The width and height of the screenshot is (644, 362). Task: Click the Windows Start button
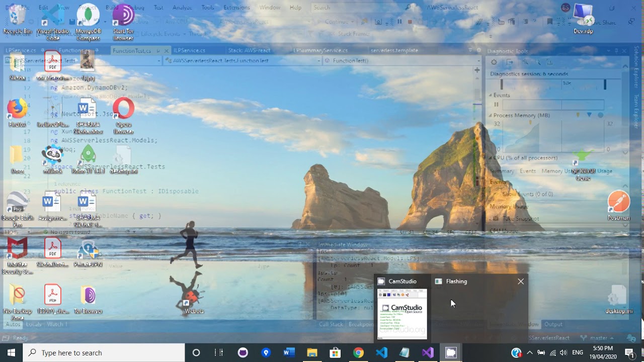click(12, 352)
